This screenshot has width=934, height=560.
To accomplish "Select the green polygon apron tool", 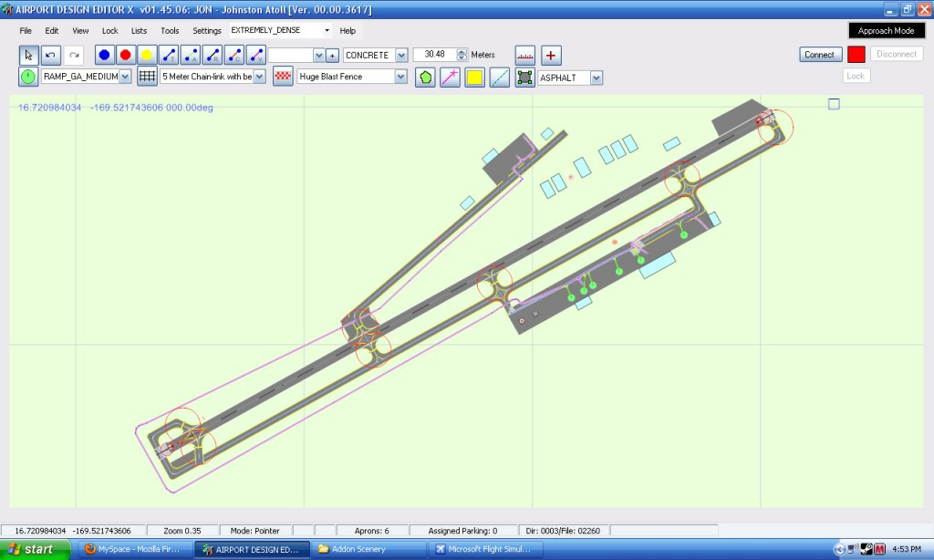I will (x=425, y=78).
